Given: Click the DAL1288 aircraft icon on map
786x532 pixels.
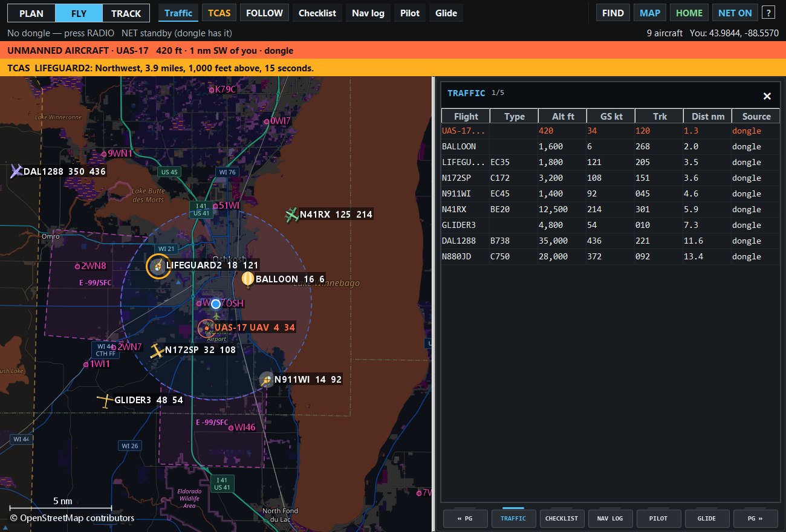Looking at the screenshot, I should [16, 171].
